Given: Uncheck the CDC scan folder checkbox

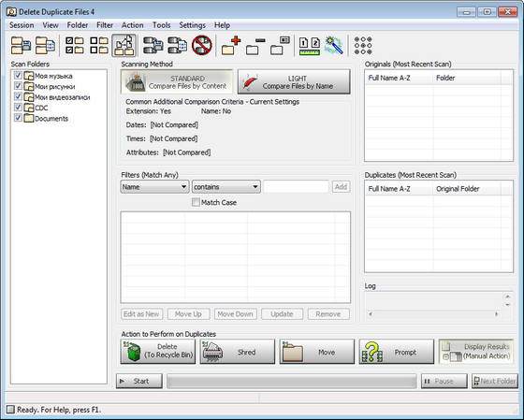Looking at the screenshot, I should (x=18, y=108).
